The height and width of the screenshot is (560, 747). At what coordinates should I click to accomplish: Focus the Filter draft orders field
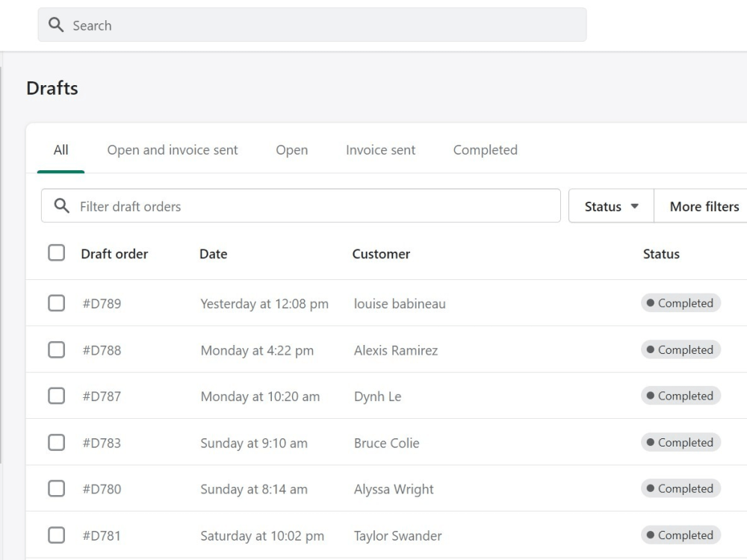300,206
